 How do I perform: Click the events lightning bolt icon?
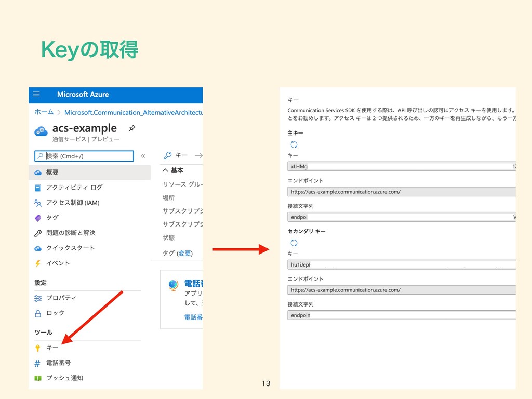[38, 263]
